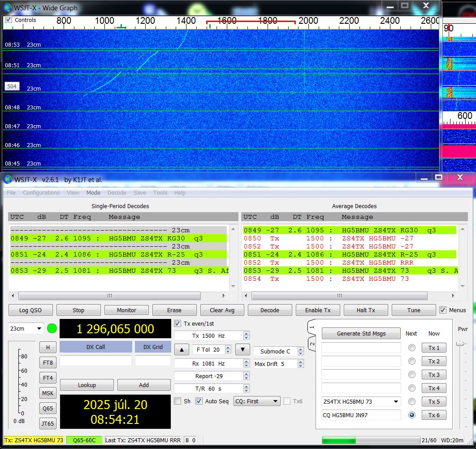Switch to FT8 mode button
This screenshot has width=476, height=449.
point(48,363)
